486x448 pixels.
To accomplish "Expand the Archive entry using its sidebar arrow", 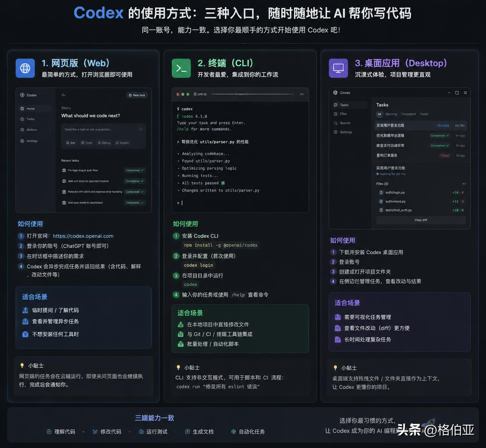I will [x=50, y=130].
